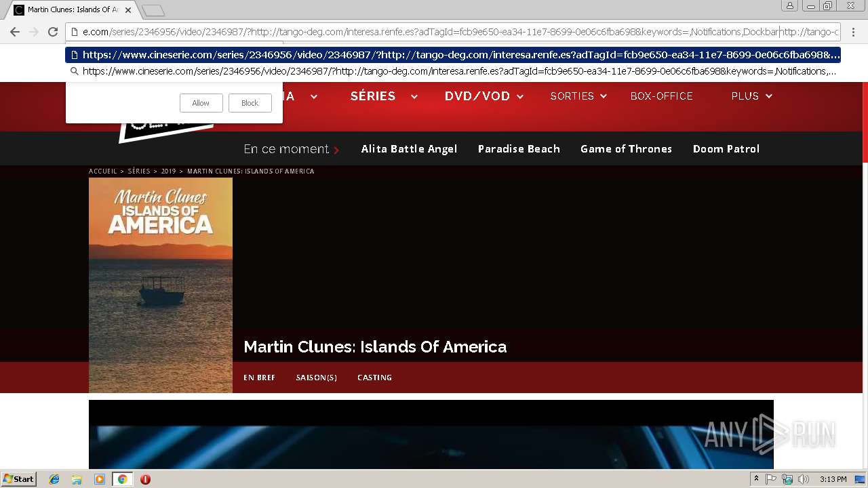This screenshot has height=488, width=868.
Task: Open a new tab button
Action: (153, 10)
